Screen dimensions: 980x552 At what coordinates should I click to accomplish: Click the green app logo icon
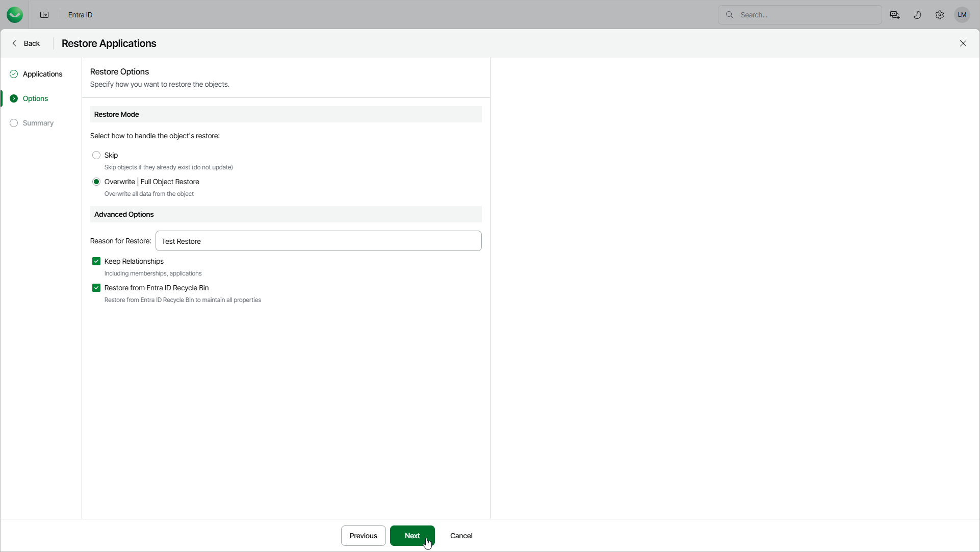pyautogui.click(x=15, y=15)
